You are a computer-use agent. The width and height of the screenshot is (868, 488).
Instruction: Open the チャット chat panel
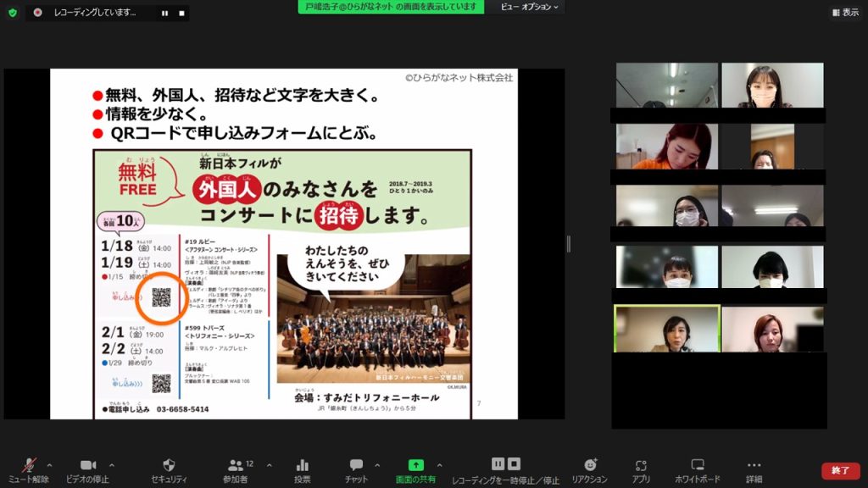(x=356, y=471)
